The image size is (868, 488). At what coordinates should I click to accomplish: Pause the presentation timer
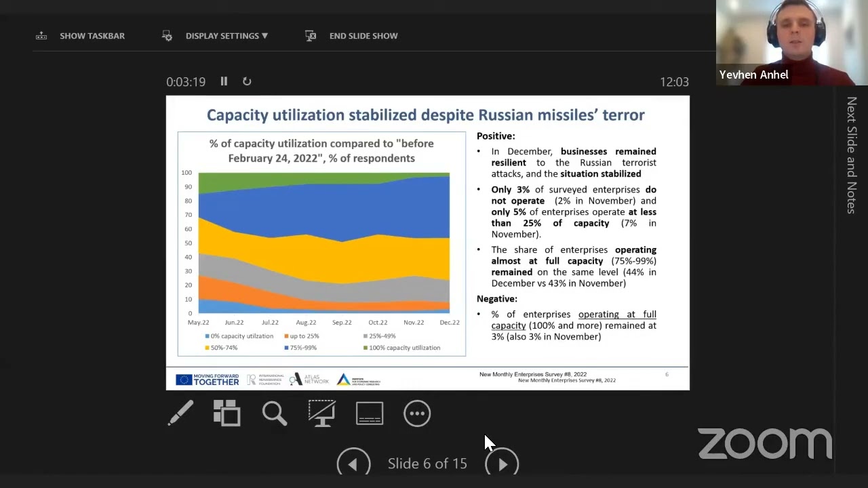[x=224, y=81]
